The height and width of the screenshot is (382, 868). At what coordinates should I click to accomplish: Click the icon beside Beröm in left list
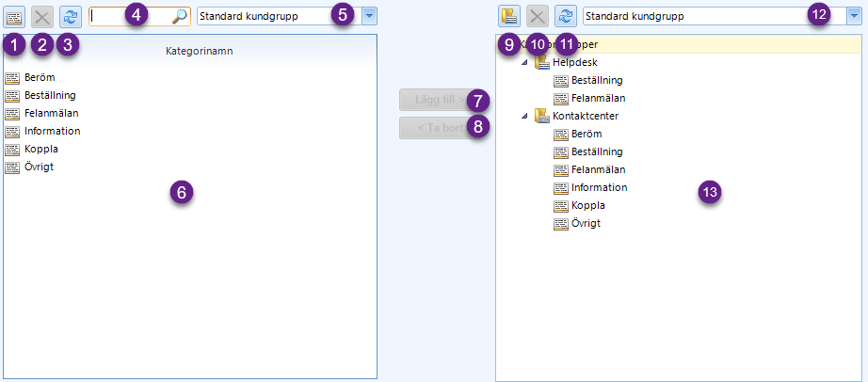point(11,78)
